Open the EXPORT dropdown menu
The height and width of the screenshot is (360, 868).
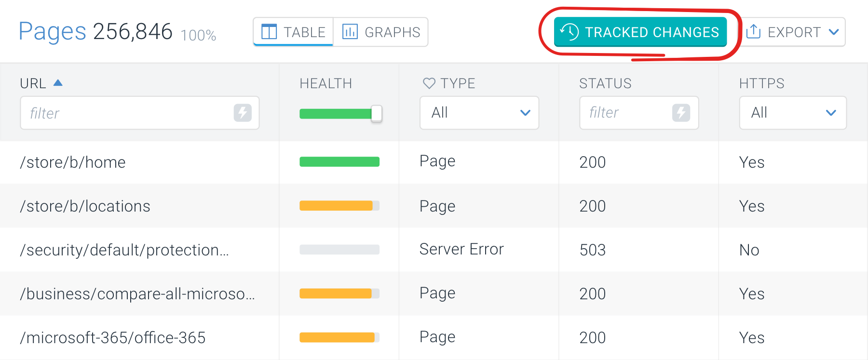click(x=793, y=32)
